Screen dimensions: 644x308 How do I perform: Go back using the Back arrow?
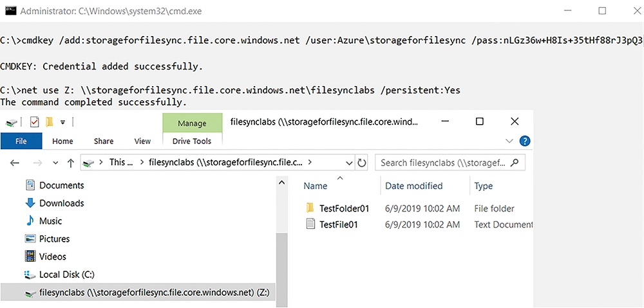(x=15, y=163)
